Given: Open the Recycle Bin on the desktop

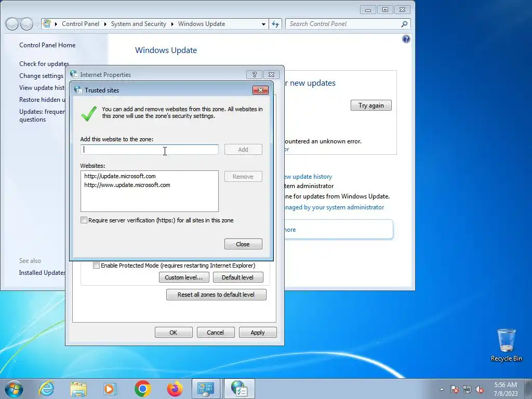Looking at the screenshot, I should 506,345.
